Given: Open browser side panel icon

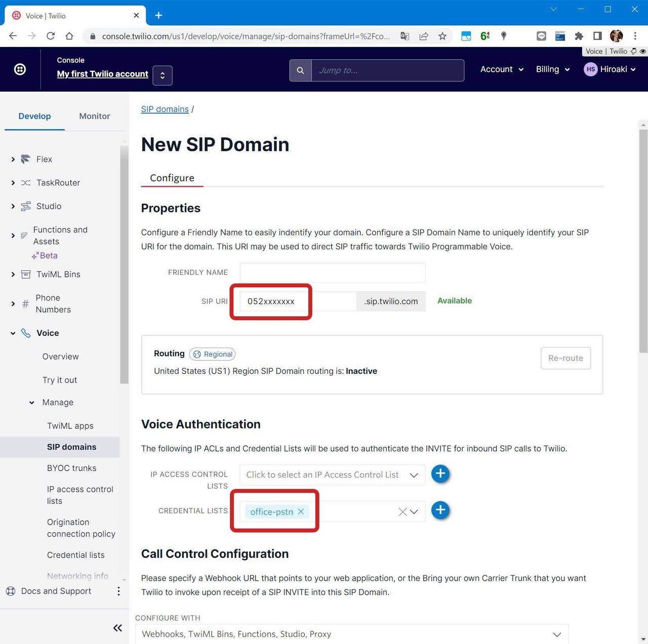Looking at the screenshot, I should tap(597, 36).
